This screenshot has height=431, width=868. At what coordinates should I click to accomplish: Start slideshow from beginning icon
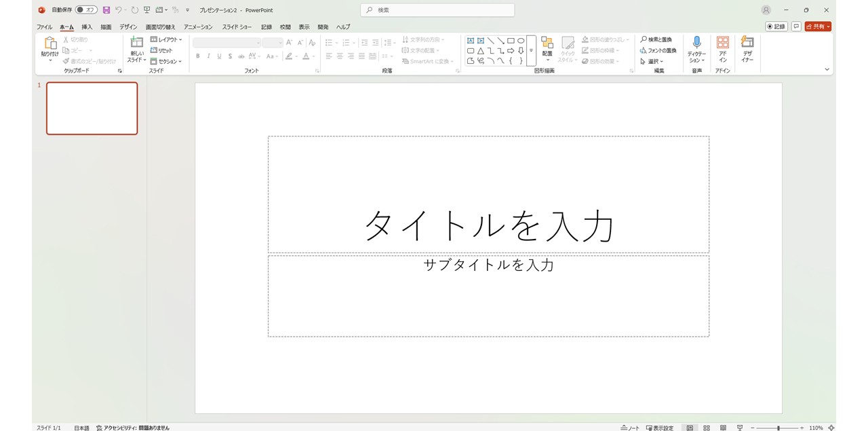tap(146, 10)
